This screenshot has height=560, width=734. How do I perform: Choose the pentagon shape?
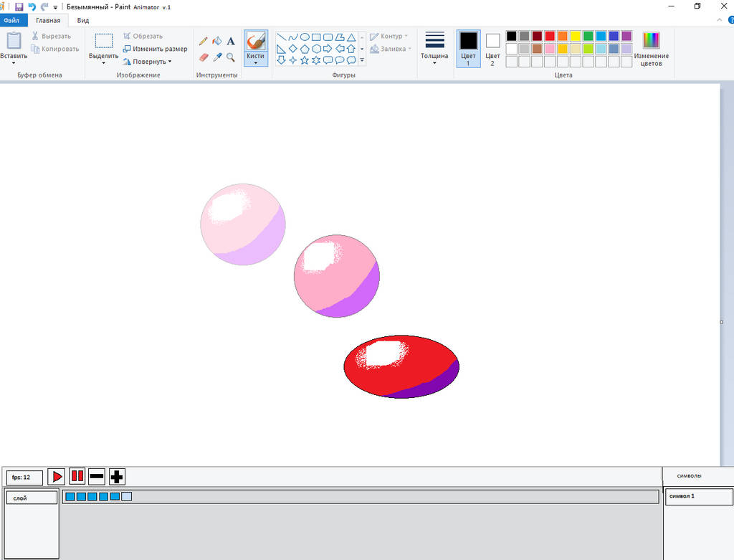(x=305, y=49)
